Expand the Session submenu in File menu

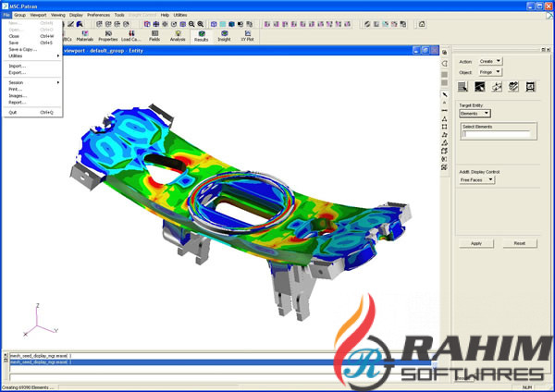(33, 82)
